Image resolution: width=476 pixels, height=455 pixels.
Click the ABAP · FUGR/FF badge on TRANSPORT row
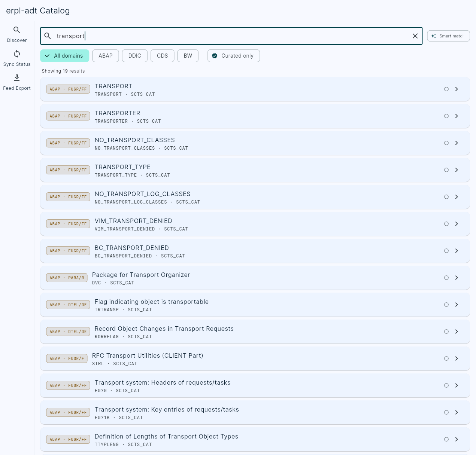coord(68,89)
